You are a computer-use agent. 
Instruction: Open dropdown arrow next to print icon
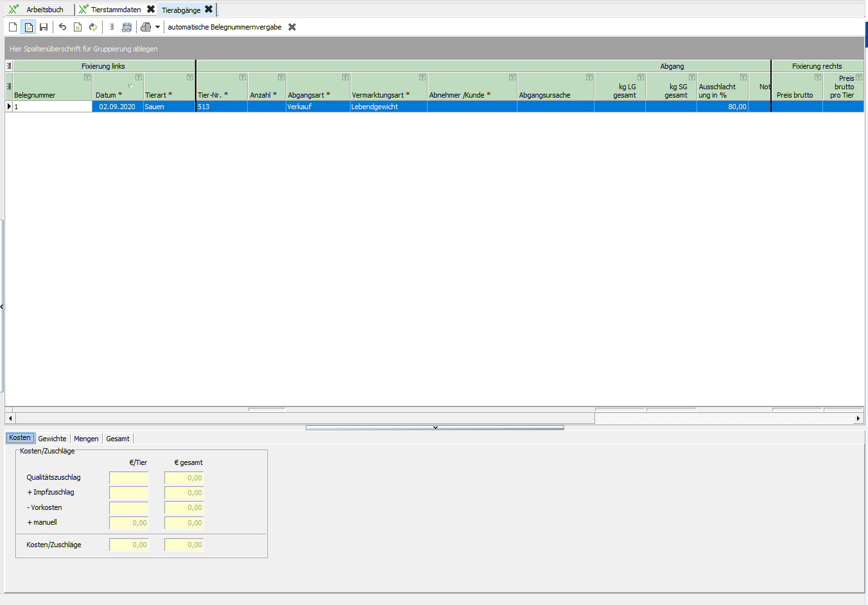(157, 27)
